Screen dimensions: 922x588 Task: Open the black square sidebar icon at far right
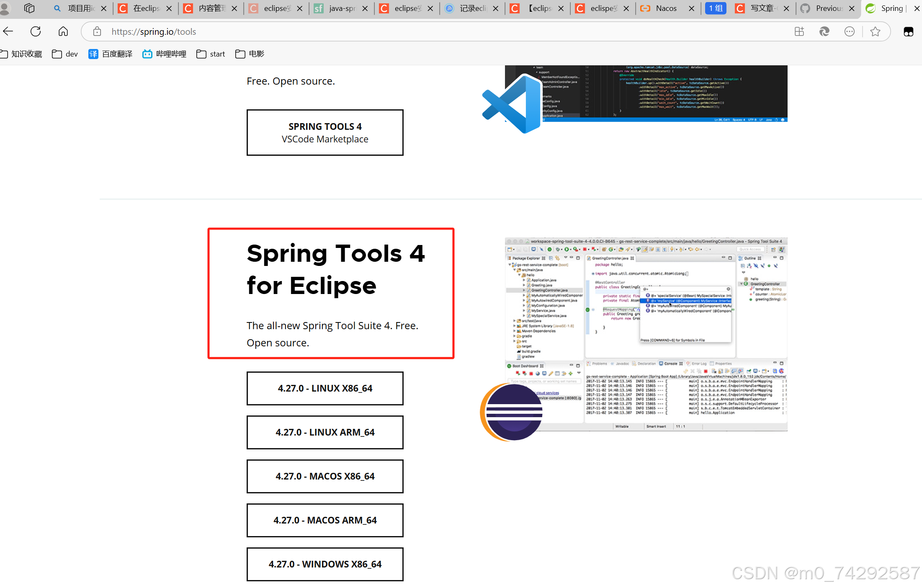(909, 31)
